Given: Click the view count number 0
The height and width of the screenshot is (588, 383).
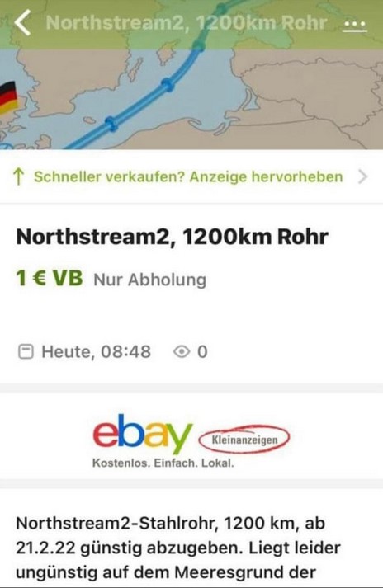Looking at the screenshot, I should [x=202, y=352].
